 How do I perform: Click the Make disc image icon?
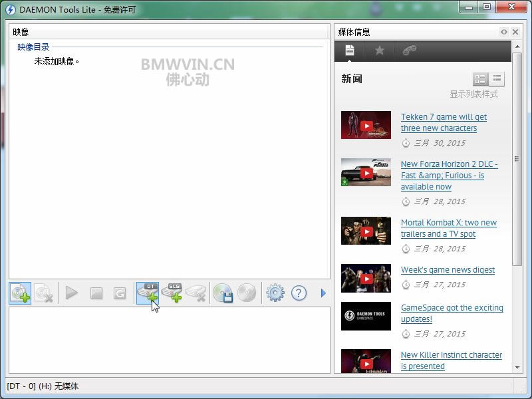pos(223,293)
